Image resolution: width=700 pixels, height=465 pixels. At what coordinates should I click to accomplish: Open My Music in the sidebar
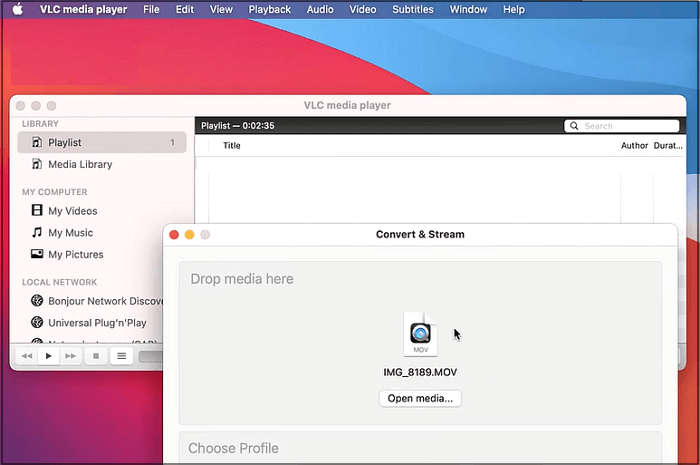[x=70, y=233]
